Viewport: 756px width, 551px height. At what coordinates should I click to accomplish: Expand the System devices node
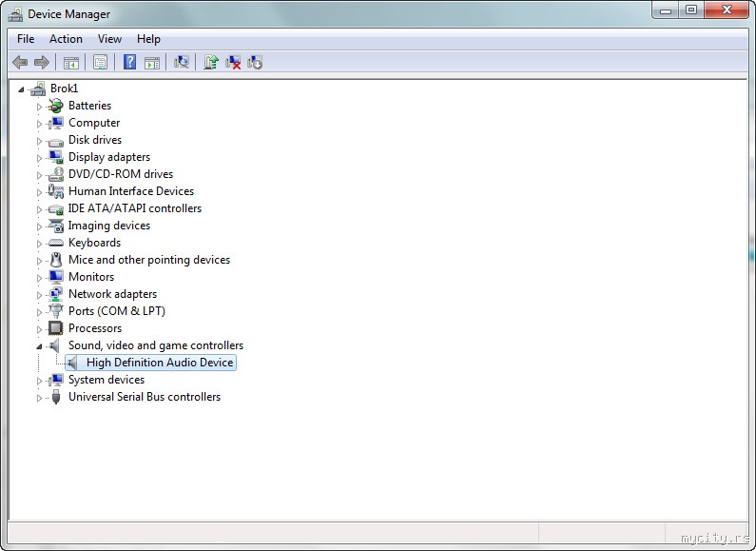click(40, 381)
